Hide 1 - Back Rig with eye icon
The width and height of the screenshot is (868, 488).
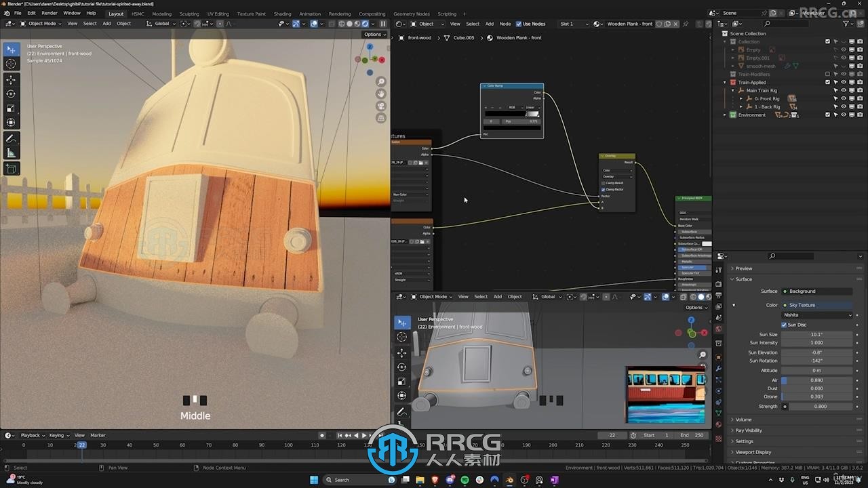click(x=844, y=106)
